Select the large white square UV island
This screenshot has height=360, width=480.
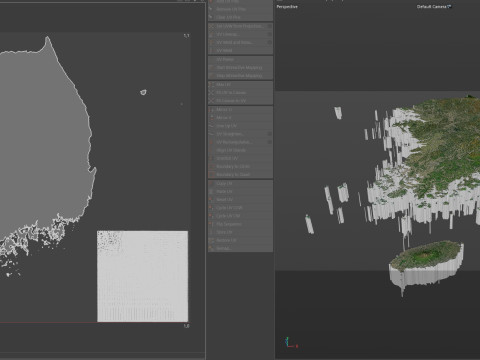142,276
